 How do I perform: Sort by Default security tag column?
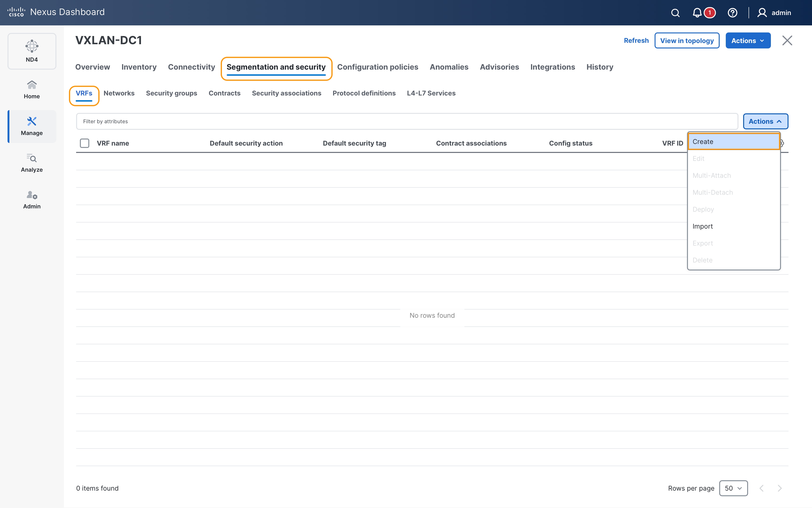click(354, 143)
